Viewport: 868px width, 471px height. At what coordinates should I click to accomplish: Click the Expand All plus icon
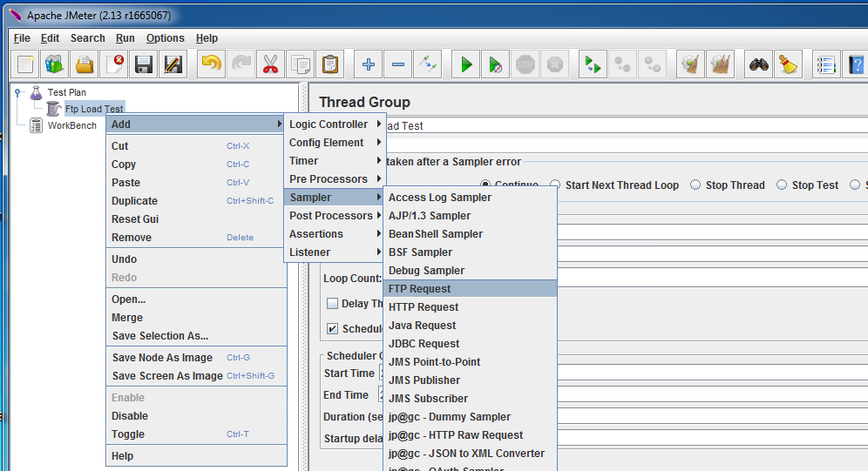pyautogui.click(x=368, y=64)
